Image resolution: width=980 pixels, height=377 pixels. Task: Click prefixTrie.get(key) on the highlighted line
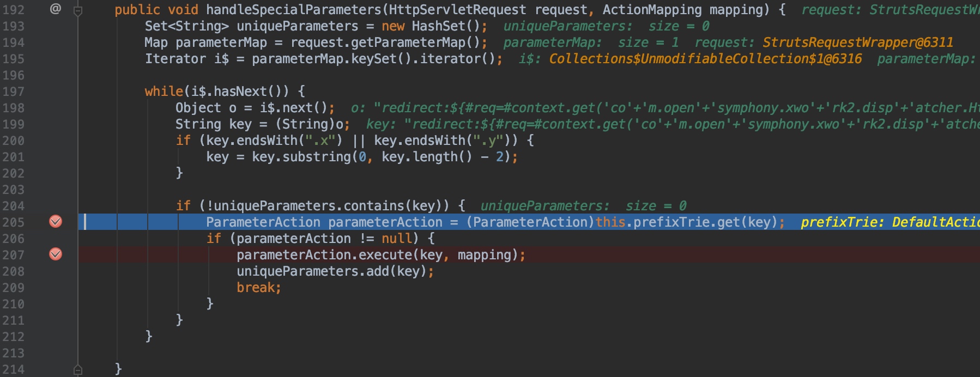(705, 222)
